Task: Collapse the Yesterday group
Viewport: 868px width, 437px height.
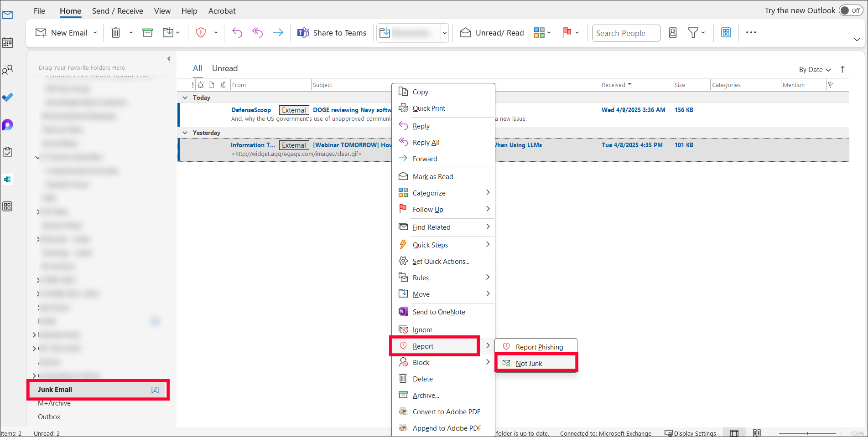Action: (x=185, y=133)
